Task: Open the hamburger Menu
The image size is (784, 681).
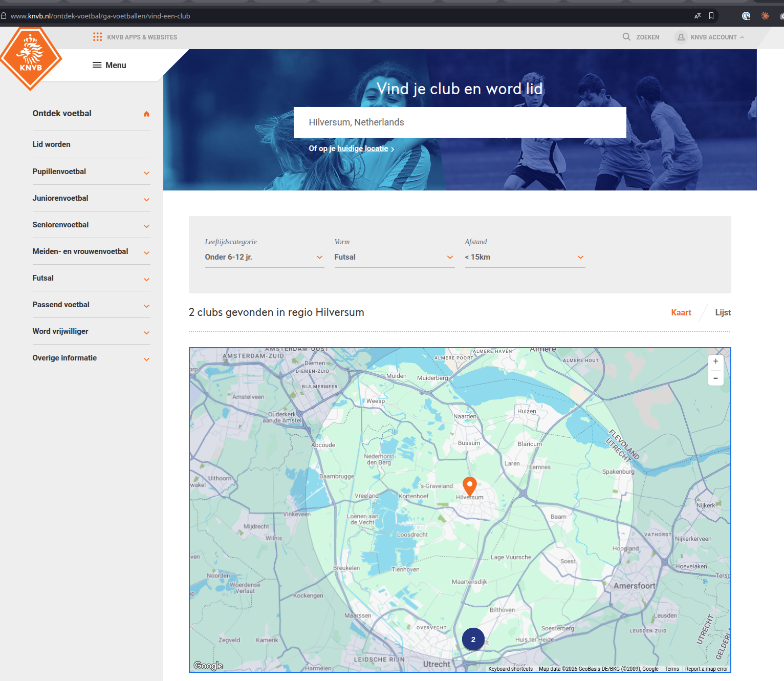Action: (109, 65)
